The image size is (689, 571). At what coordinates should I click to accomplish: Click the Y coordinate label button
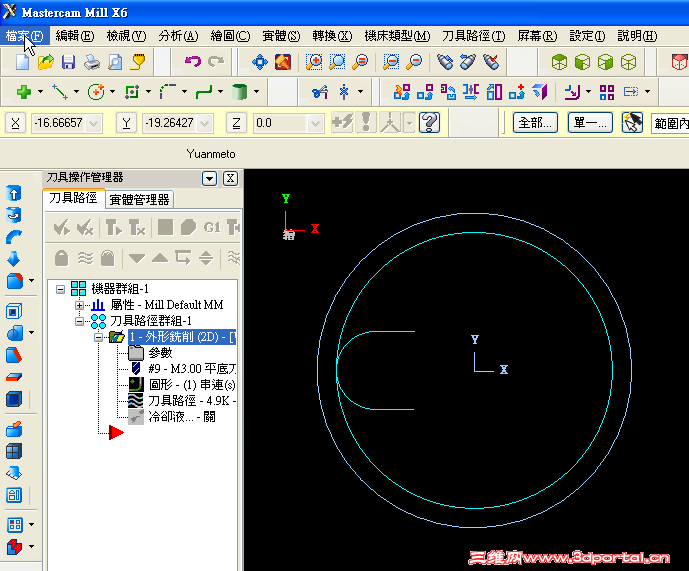[x=126, y=123]
